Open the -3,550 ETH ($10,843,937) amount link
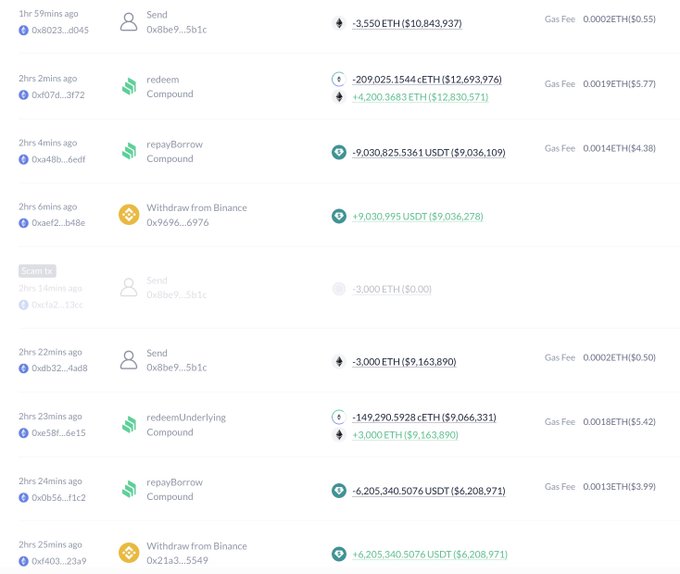This screenshot has width=680, height=574. (x=407, y=23)
